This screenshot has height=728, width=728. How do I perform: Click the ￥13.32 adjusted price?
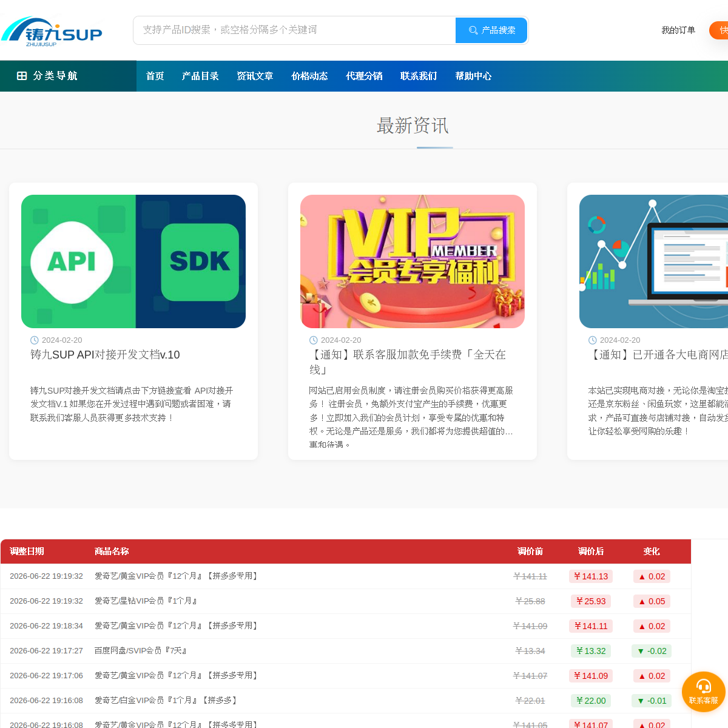pyautogui.click(x=591, y=651)
